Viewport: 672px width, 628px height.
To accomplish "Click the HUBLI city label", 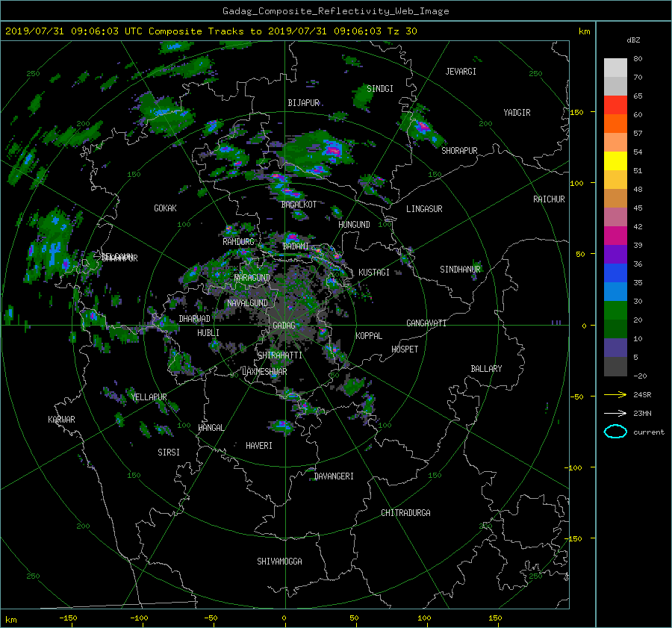I will click(208, 333).
